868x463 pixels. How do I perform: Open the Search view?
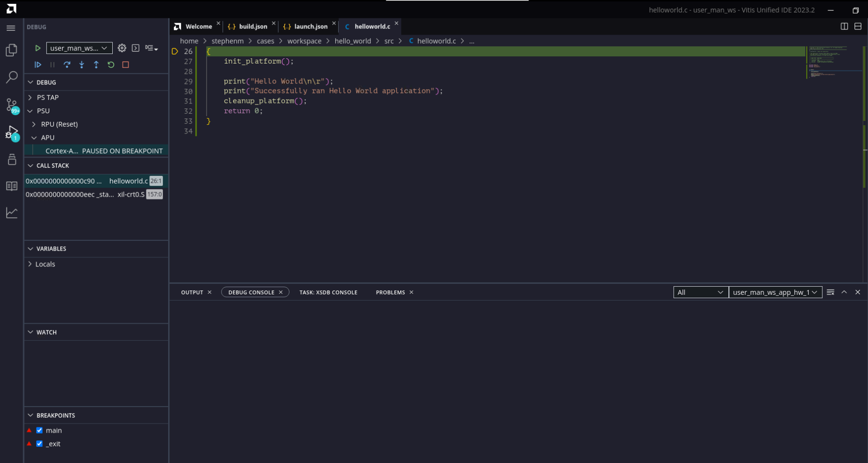coord(12,77)
